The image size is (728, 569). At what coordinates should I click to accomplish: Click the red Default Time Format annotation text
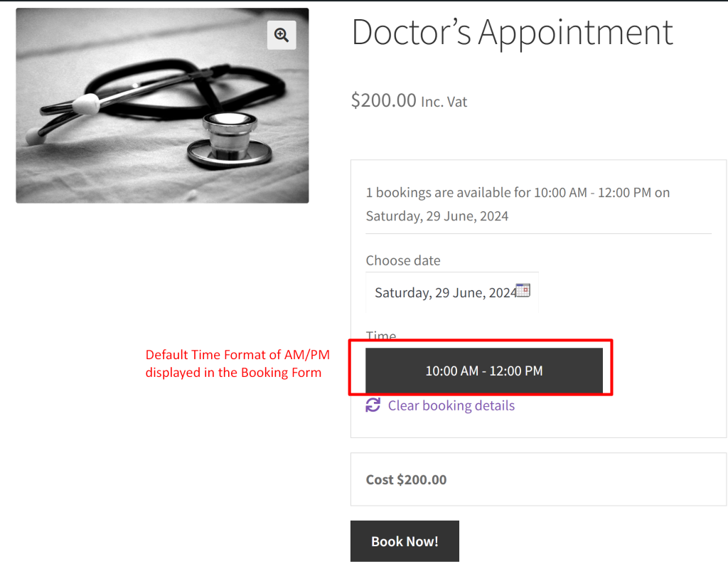coord(237,363)
